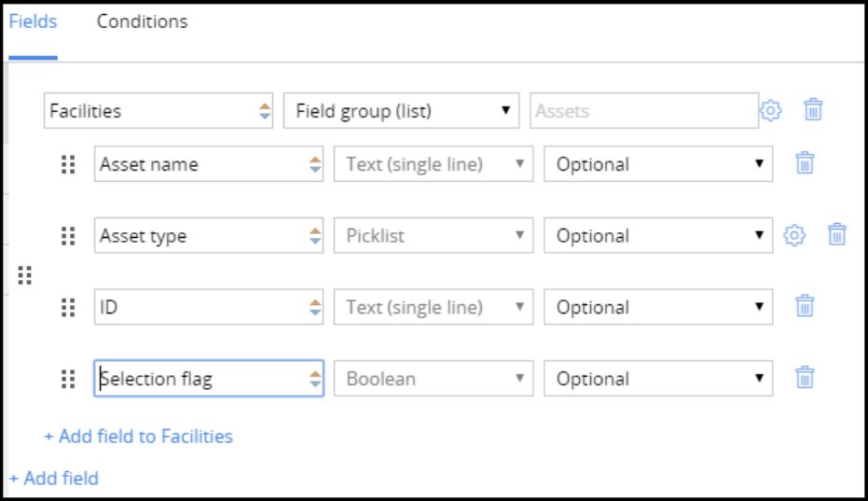
Task: Delete the Asset type field
Action: pos(837,236)
